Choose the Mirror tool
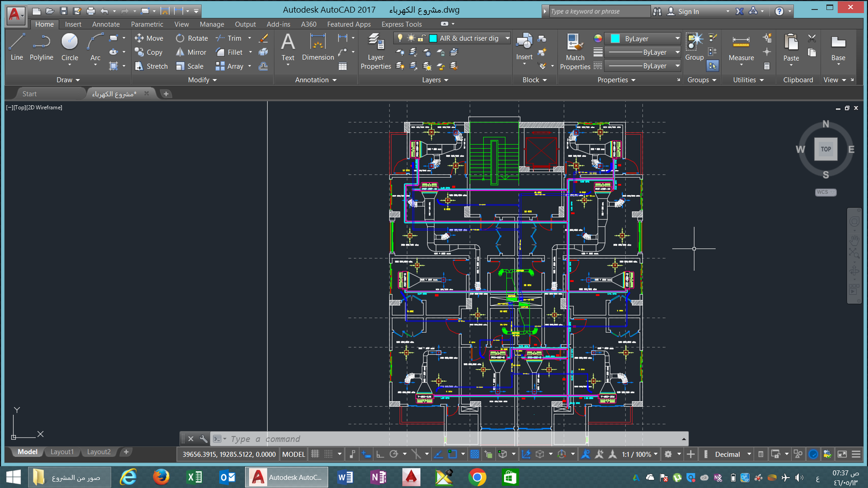 191,52
